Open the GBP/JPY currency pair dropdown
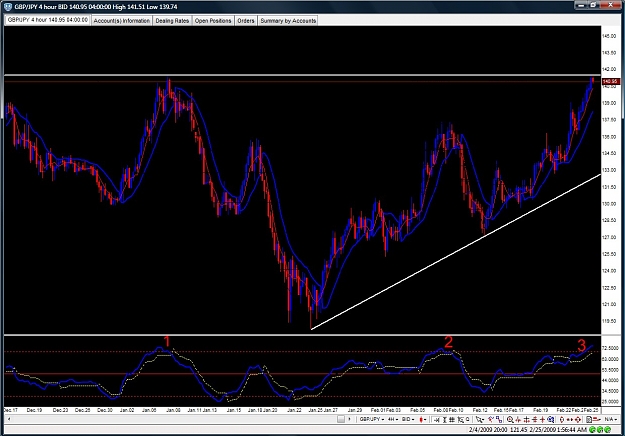The image size is (625, 436). [x=371, y=419]
